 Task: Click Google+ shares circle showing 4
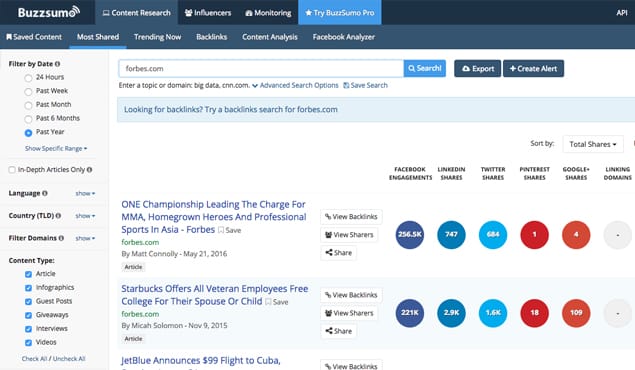pyautogui.click(x=576, y=235)
